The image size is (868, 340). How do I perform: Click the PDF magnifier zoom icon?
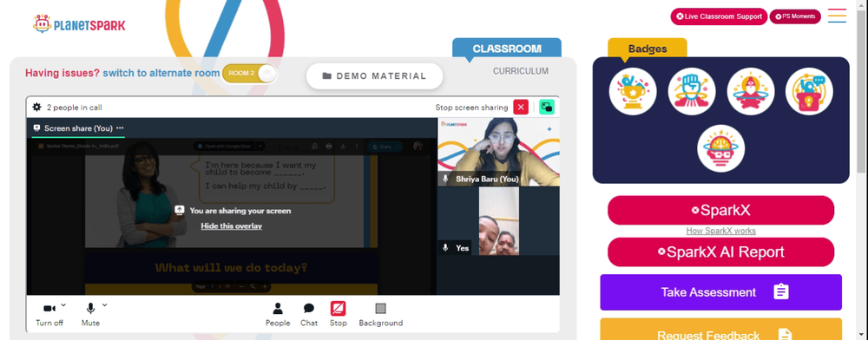pyautogui.click(x=253, y=286)
